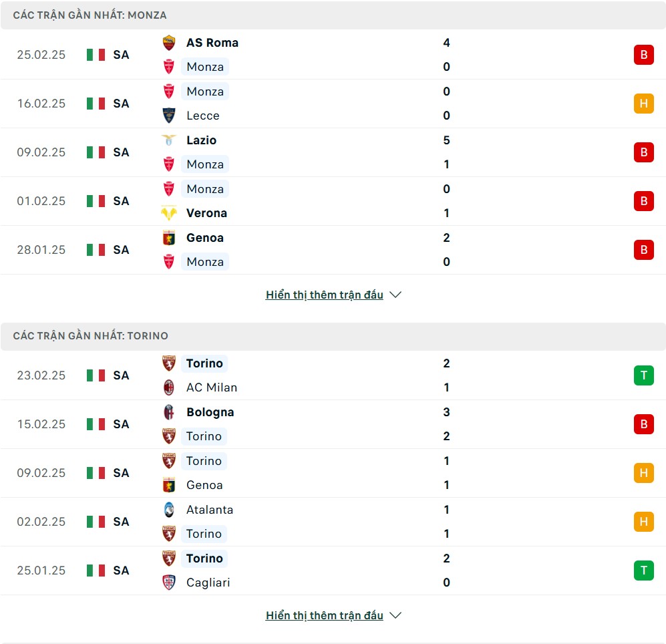The width and height of the screenshot is (666, 644).
Task: Click the Italy flag on the 09.02.25 Lazio match
Action: click(96, 152)
